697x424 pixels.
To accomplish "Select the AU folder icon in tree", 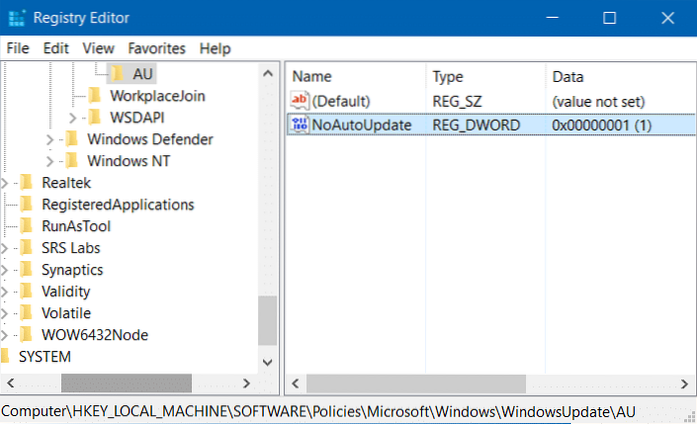I will 117,73.
